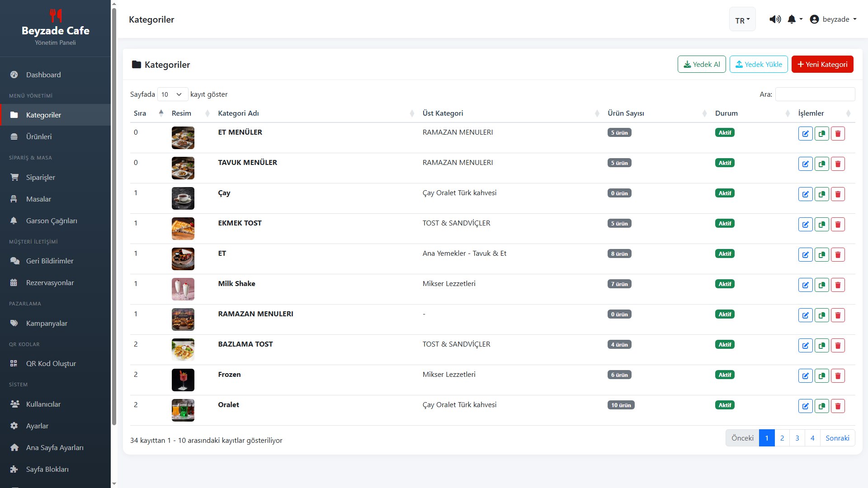The height and width of the screenshot is (488, 868).
Task: Click the Yeni Kategori button
Action: coord(822,64)
